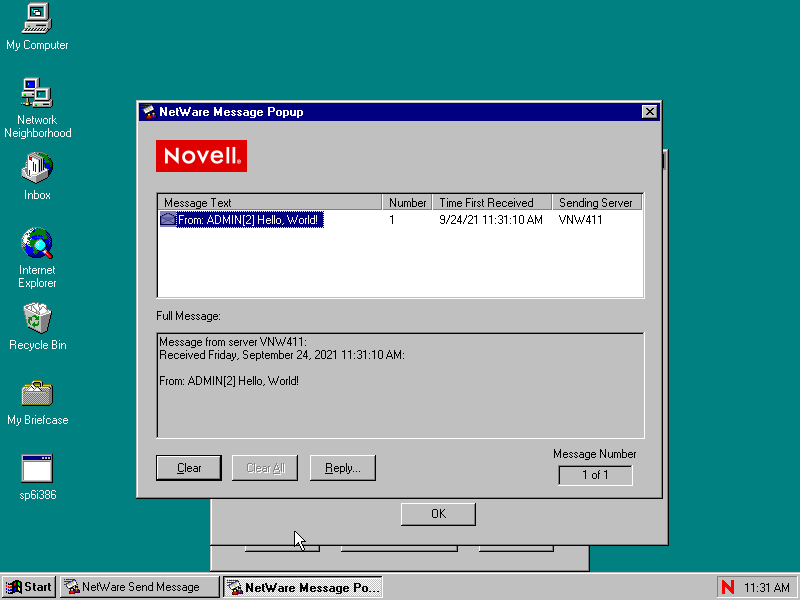800x600 pixels.
Task: Click the taskbar clock showing 11:31 AM
Action: click(x=766, y=587)
